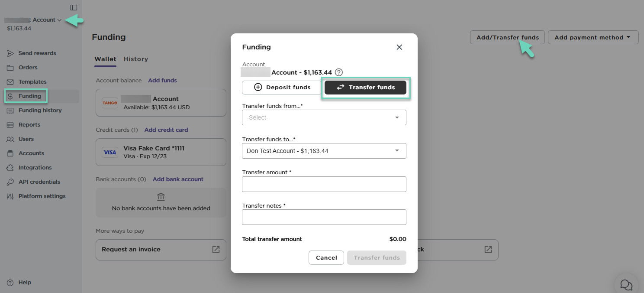Click external link icon on Request an invoice
Image resolution: width=644 pixels, height=293 pixels.
pos(216,250)
